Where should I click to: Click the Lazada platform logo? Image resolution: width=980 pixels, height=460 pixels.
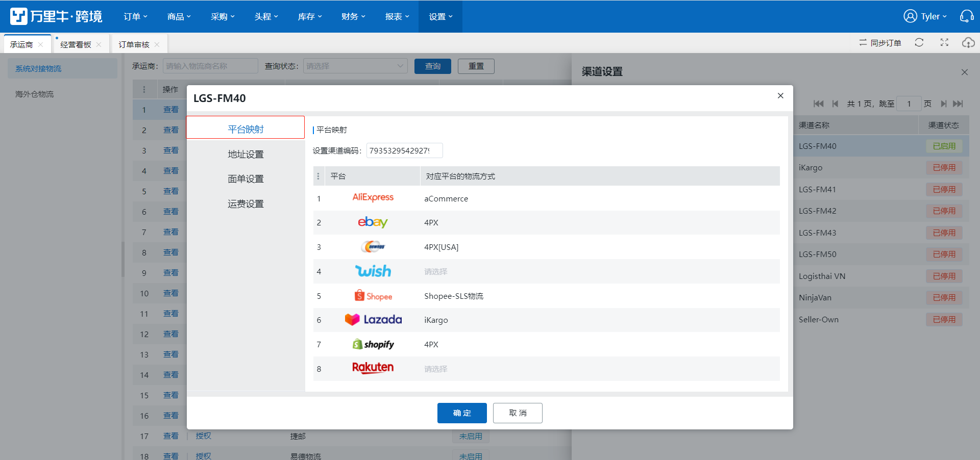click(373, 320)
